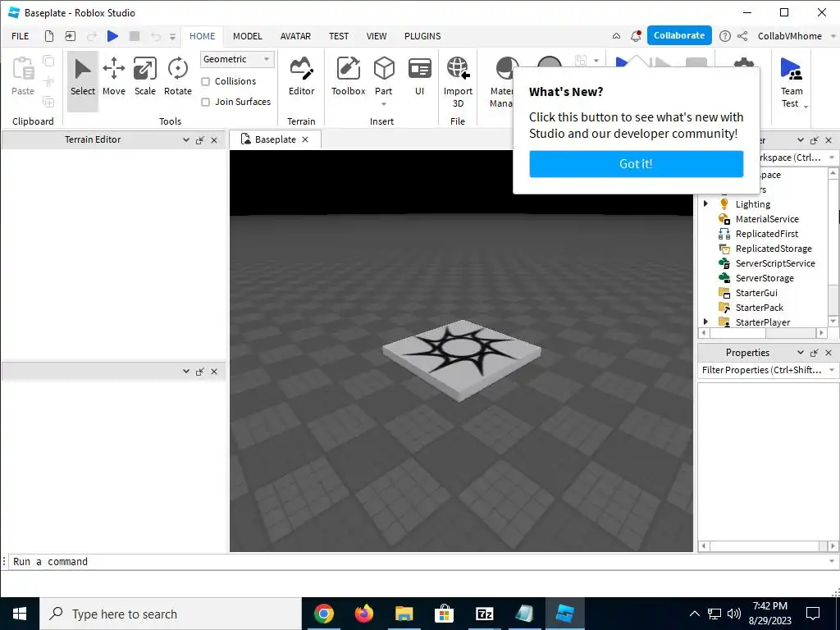Switch to the VIEW tab
Viewport: 840px width, 630px height.
(377, 36)
